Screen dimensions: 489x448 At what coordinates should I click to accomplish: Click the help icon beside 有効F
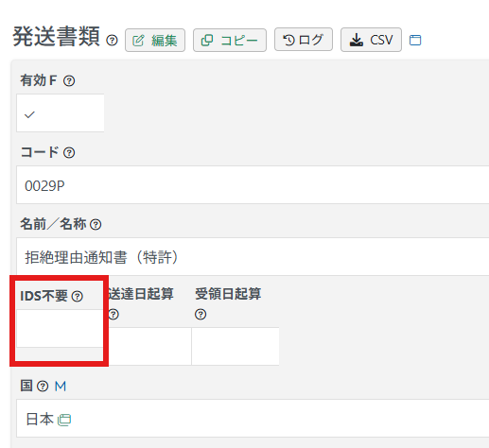69,81
